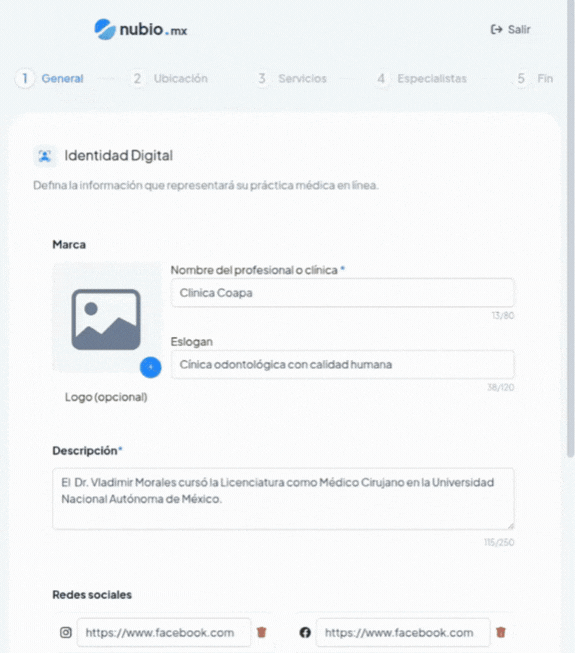
Task: Select the General step
Action: tap(50, 78)
